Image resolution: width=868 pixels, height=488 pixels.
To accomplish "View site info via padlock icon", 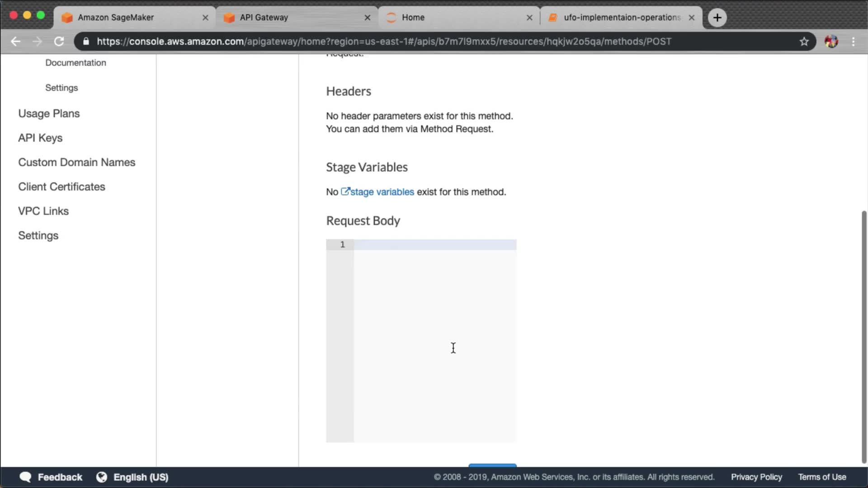I will (86, 42).
